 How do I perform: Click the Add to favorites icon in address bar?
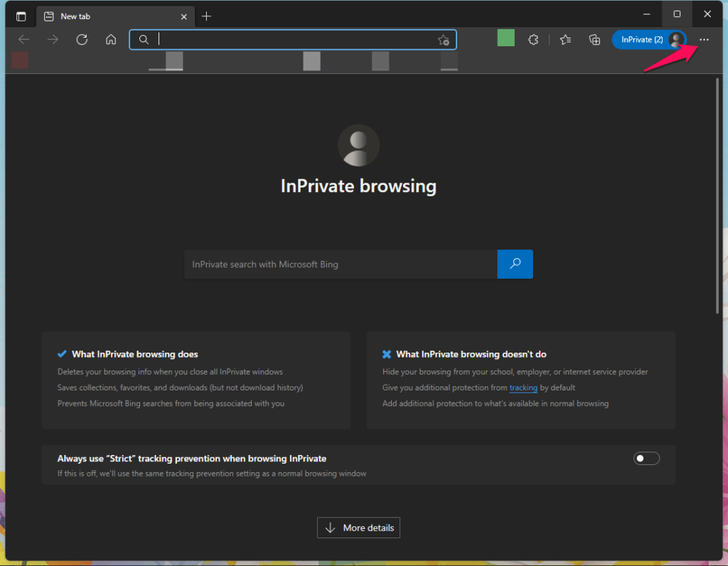[x=444, y=40]
